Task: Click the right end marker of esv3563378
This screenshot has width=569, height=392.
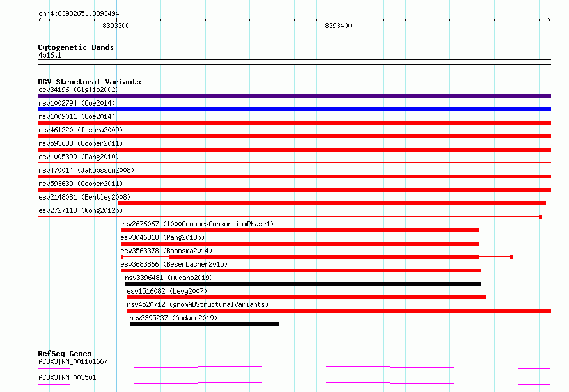Action: point(511,257)
